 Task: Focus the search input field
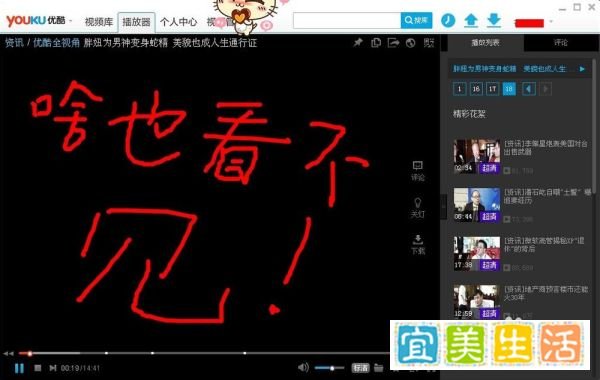coord(347,21)
